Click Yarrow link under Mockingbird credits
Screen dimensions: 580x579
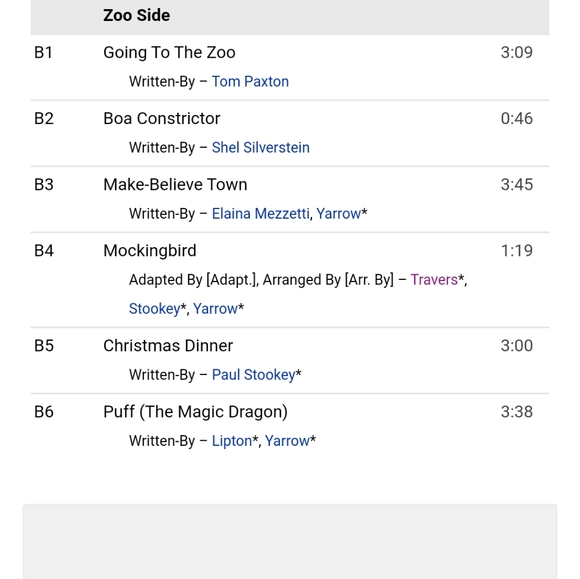tap(215, 309)
